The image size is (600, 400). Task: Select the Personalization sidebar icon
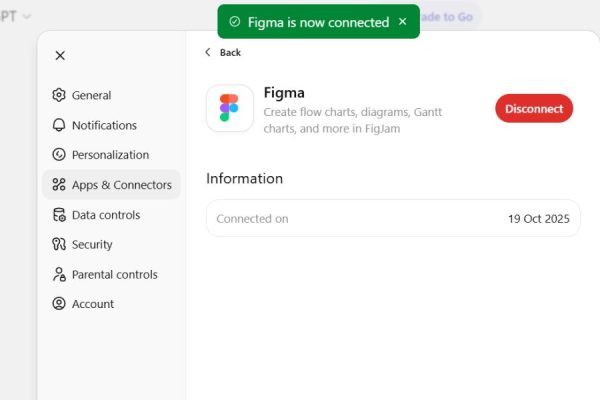click(x=59, y=155)
